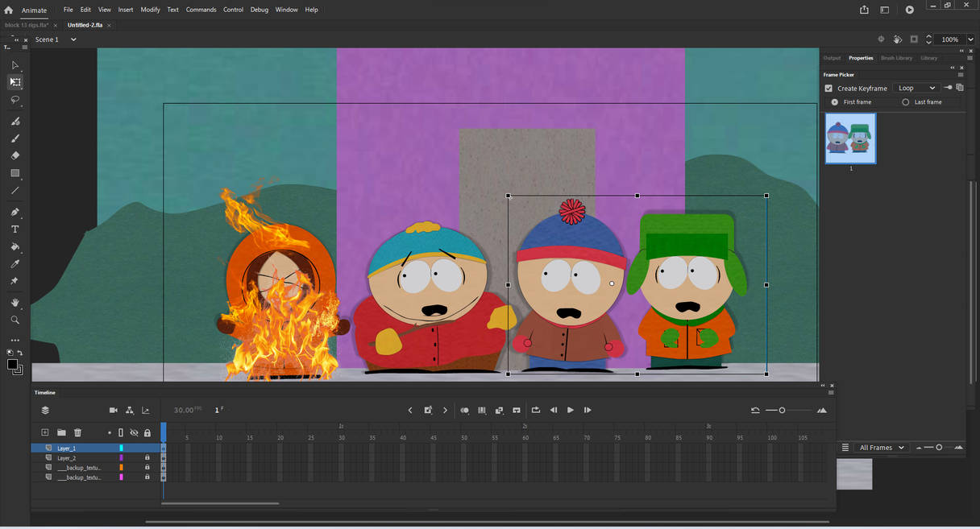Viewport: 980px width, 529px height.
Task: Click the Insert Keyframe icon
Action: tap(428, 410)
